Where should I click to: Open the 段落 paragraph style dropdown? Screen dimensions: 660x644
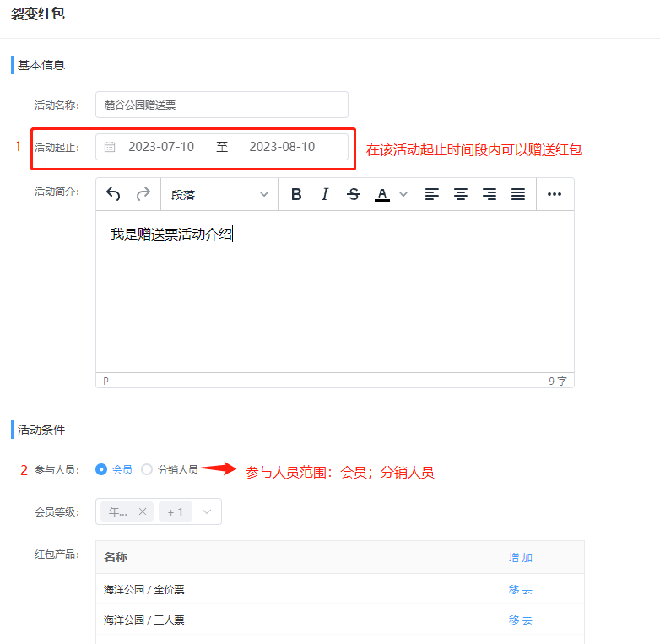[219, 194]
